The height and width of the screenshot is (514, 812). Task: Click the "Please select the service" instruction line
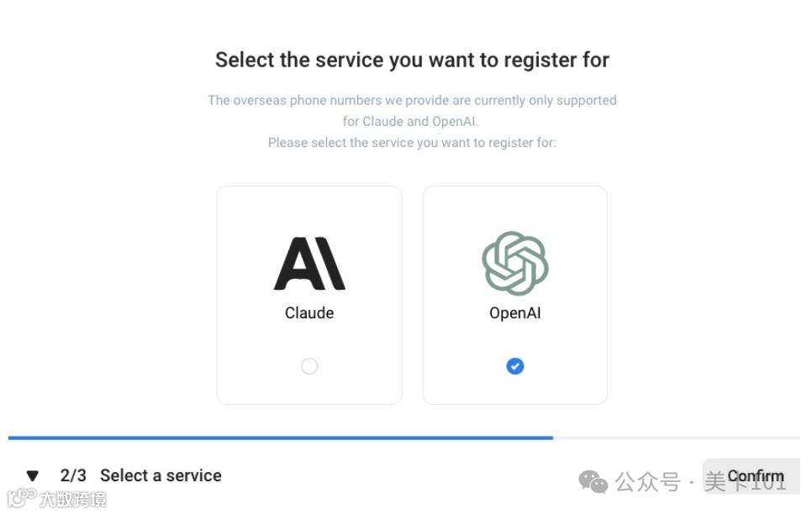[412, 143]
